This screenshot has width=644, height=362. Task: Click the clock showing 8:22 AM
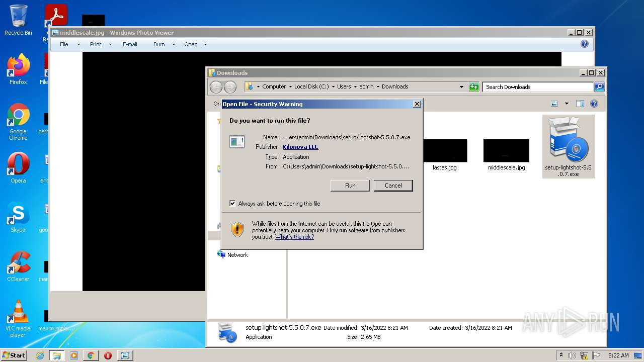[618, 355]
